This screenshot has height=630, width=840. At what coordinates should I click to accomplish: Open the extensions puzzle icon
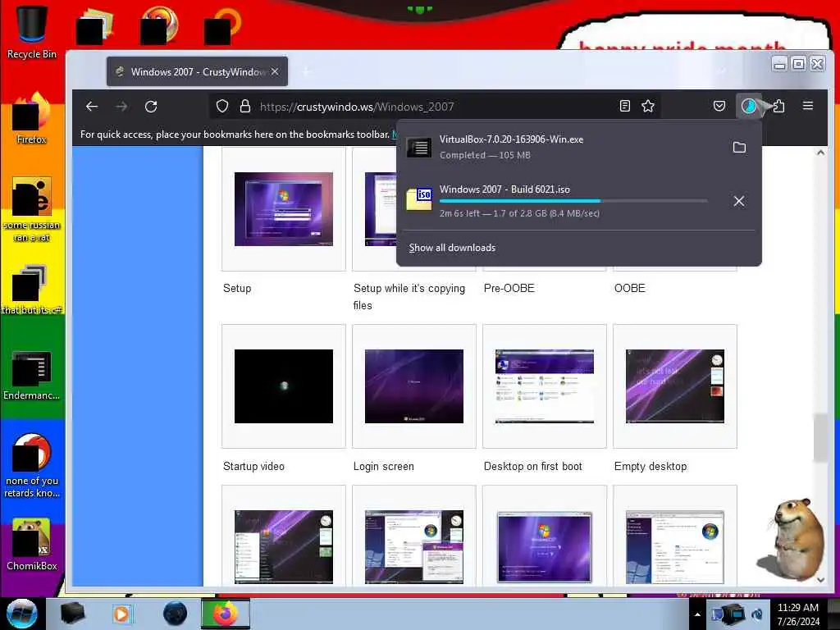[779, 106]
